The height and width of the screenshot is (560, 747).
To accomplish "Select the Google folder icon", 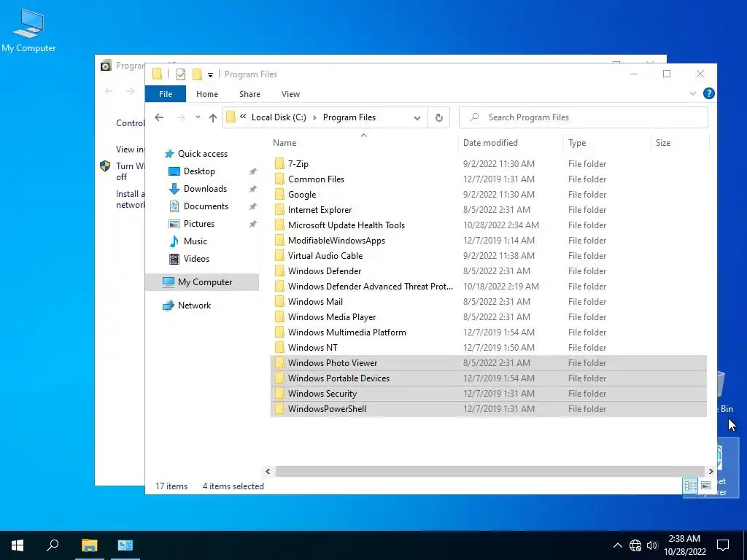I will coord(279,194).
